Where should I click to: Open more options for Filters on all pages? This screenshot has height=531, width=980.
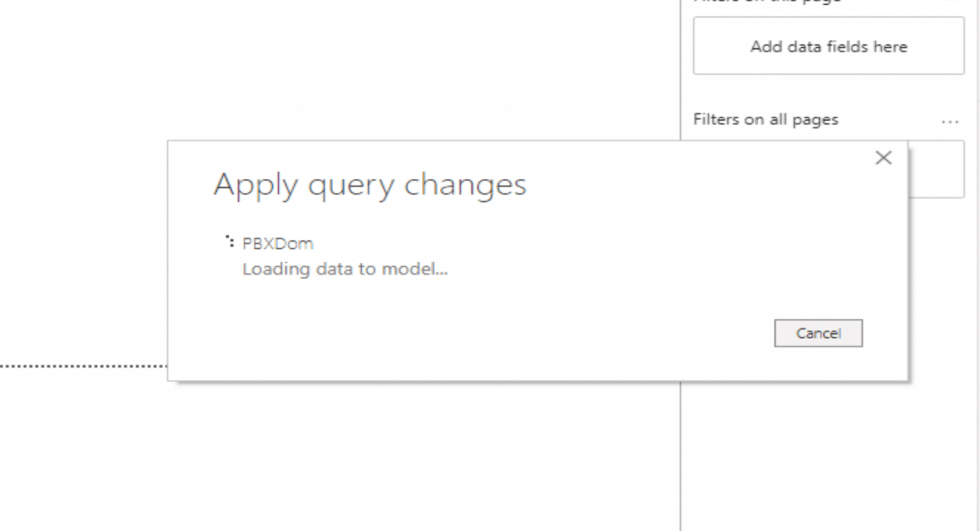(950, 121)
